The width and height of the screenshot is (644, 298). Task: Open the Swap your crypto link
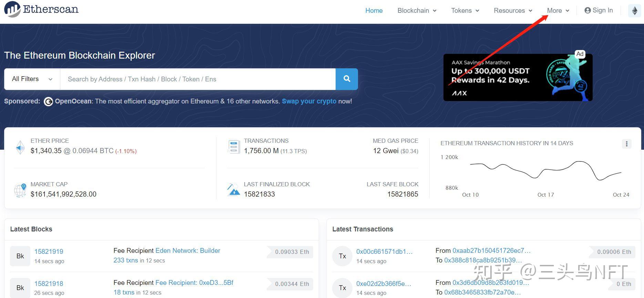(x=309, y=101)
